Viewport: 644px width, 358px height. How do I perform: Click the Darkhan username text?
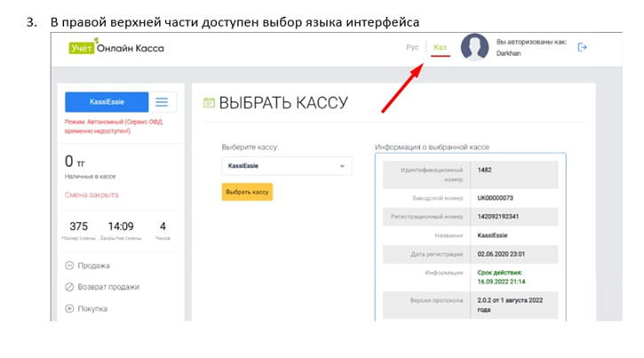pos(511,53)
